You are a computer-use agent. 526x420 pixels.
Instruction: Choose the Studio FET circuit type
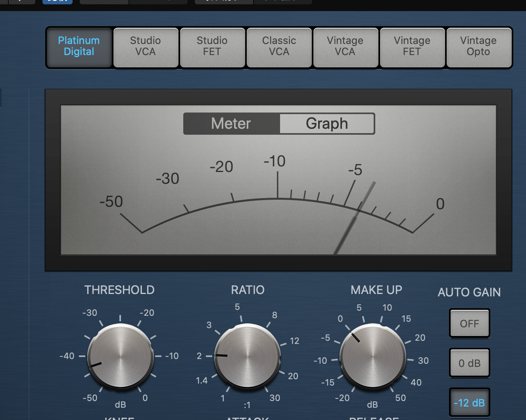coord(212,47)
